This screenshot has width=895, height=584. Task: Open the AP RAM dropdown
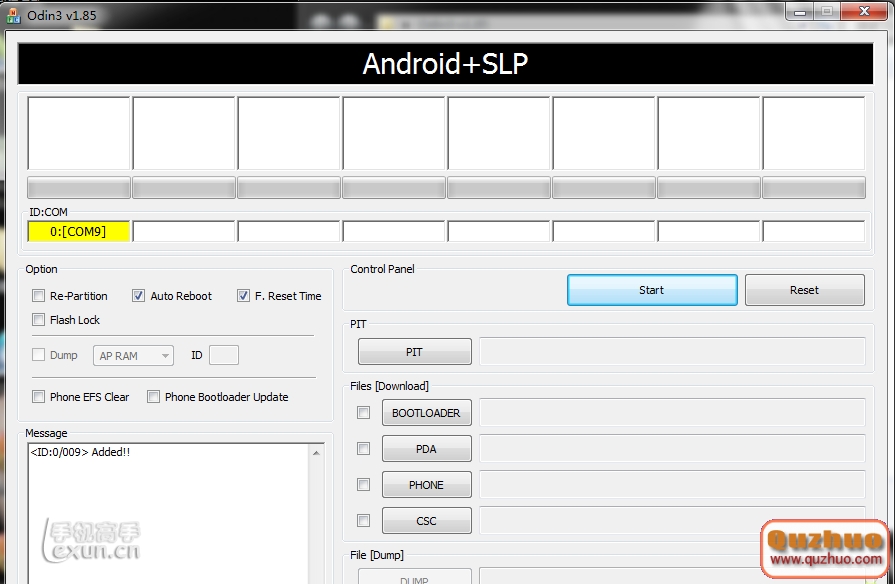[x=133, y=356]
